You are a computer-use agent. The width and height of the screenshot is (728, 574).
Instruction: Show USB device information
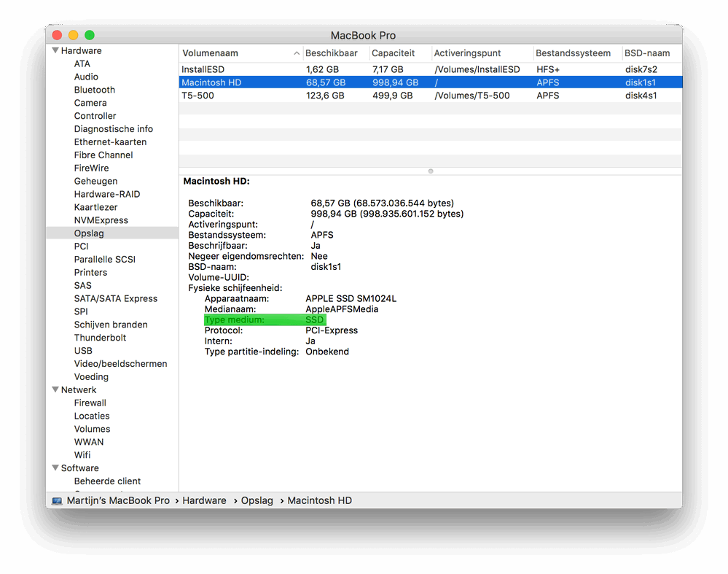point(83,350)
